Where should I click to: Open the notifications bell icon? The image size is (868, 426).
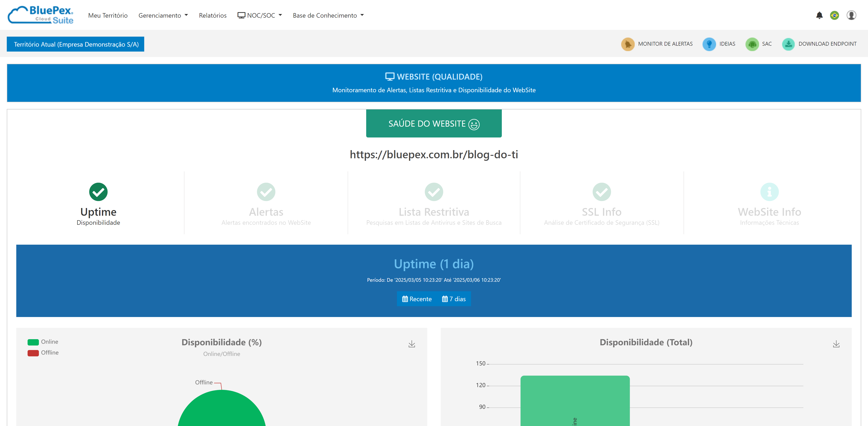[x=819, y=15]
